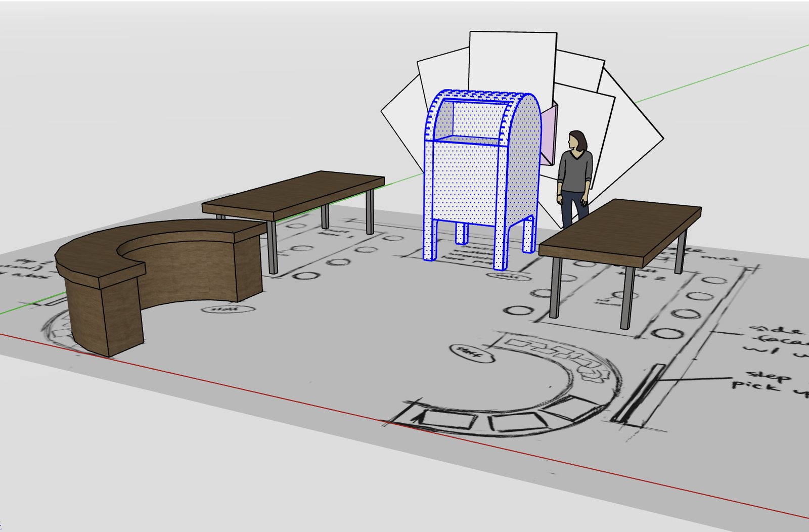Screen dimensions: 809x532
Task: Select the pink envelope behind the mailbox
Action: (x=548, y=134)
